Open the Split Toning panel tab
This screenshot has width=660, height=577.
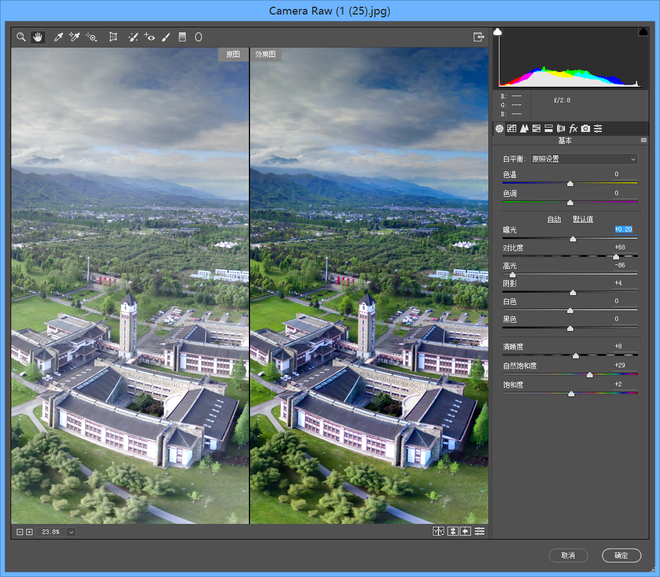pyautogui.click(x=548, y=128)
